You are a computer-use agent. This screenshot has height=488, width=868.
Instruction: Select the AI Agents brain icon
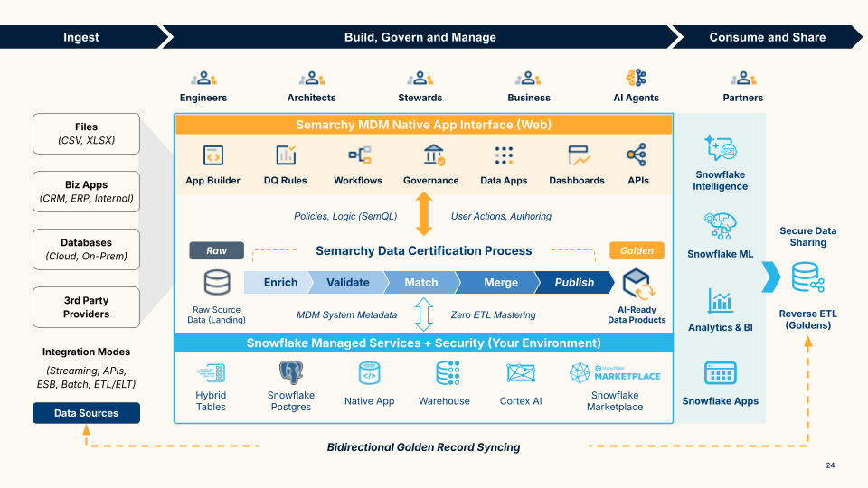636,78
